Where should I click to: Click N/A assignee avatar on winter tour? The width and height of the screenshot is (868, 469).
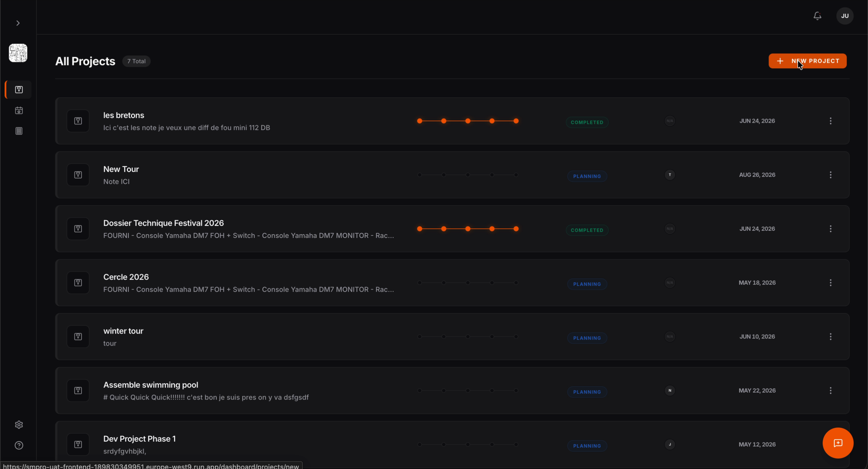coord(670,337)
